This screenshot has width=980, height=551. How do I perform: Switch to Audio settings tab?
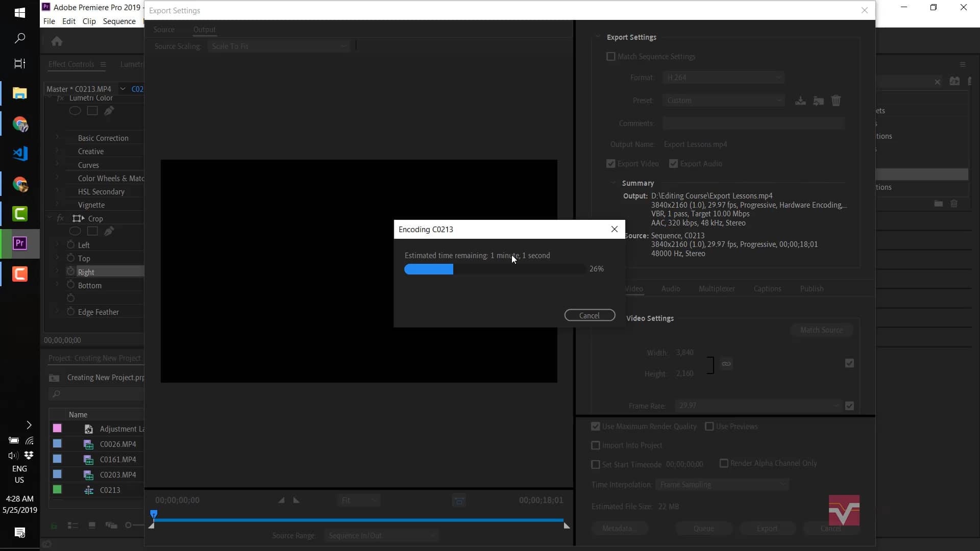(671, 289)
